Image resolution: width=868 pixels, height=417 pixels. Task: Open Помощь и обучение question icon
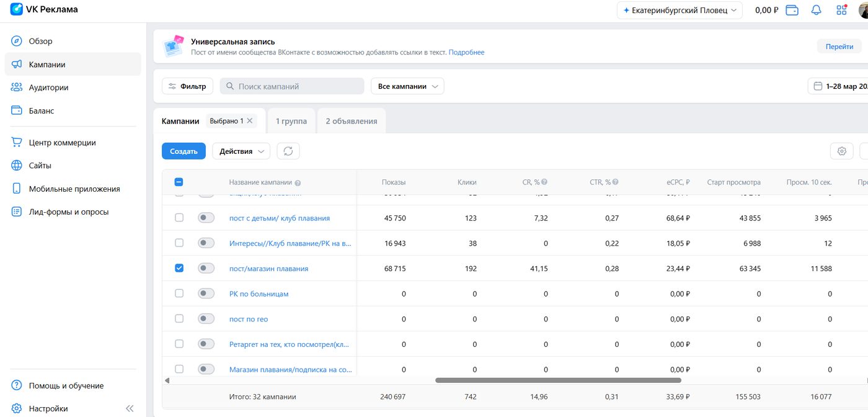(x=17, y=385)
